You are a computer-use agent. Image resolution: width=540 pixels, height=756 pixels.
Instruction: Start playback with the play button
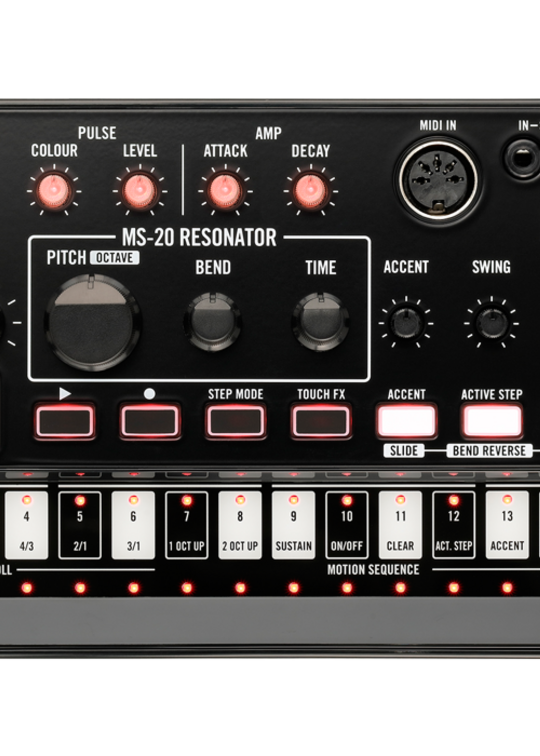tap(65, 421)
